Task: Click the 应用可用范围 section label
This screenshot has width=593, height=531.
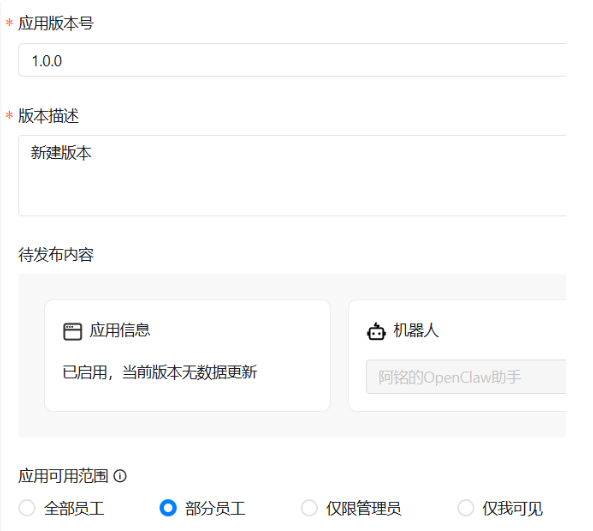Action: point(64,476)
